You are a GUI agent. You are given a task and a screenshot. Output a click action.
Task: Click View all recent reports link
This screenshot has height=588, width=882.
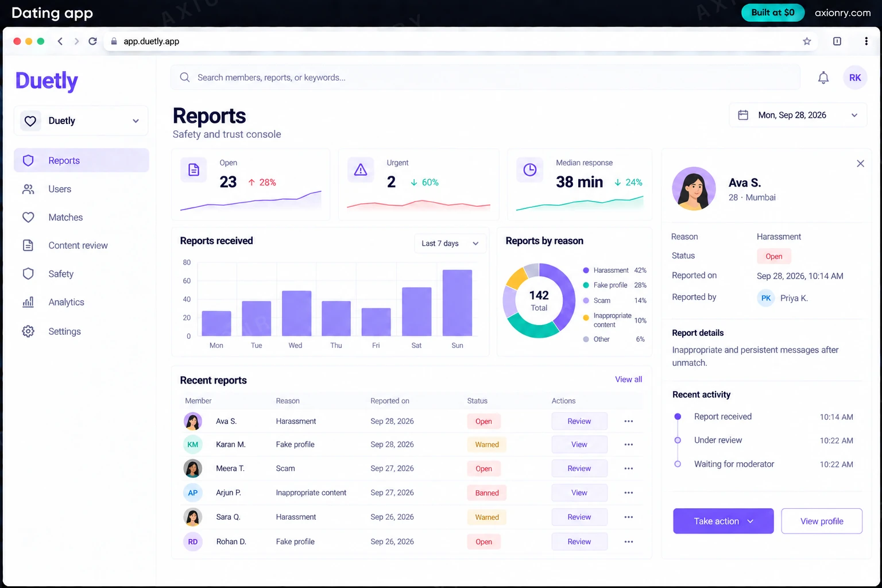click(628, 380)
